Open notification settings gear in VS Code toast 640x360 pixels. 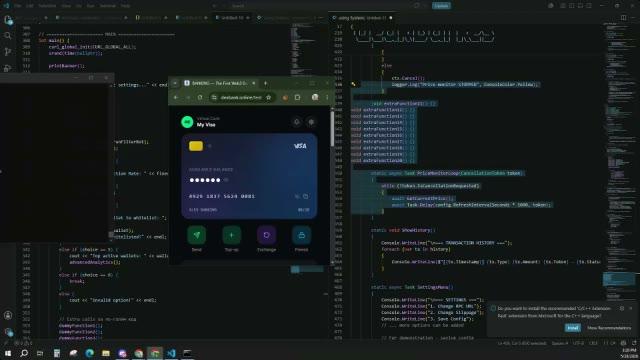tap(622, 309)
